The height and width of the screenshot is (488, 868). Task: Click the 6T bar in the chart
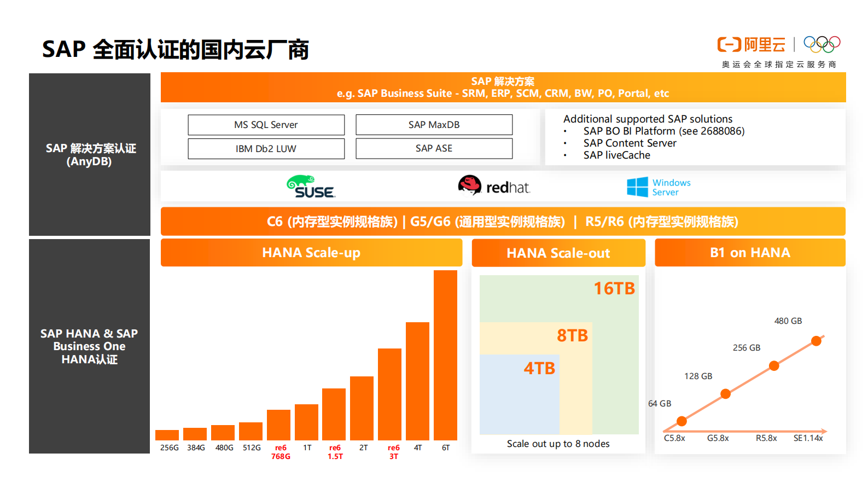pyautogui.click(x=445, y=355)
